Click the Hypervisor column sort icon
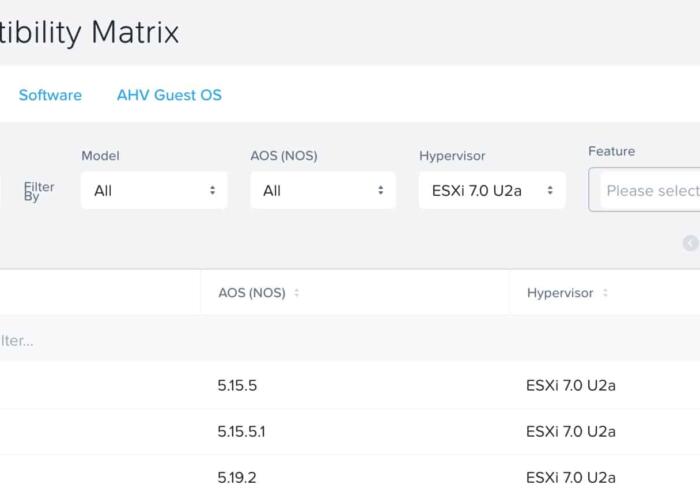Image resolution: width=700 pixels, height=500 pixels. [605, 293]
